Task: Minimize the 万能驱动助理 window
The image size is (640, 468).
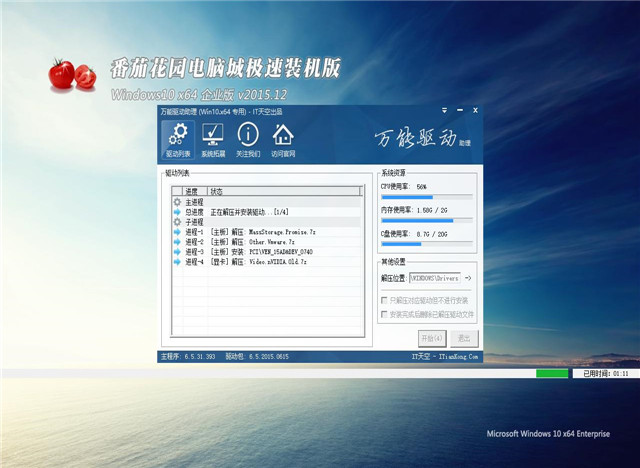Action: pyautogui.click(x=460, y=110)
